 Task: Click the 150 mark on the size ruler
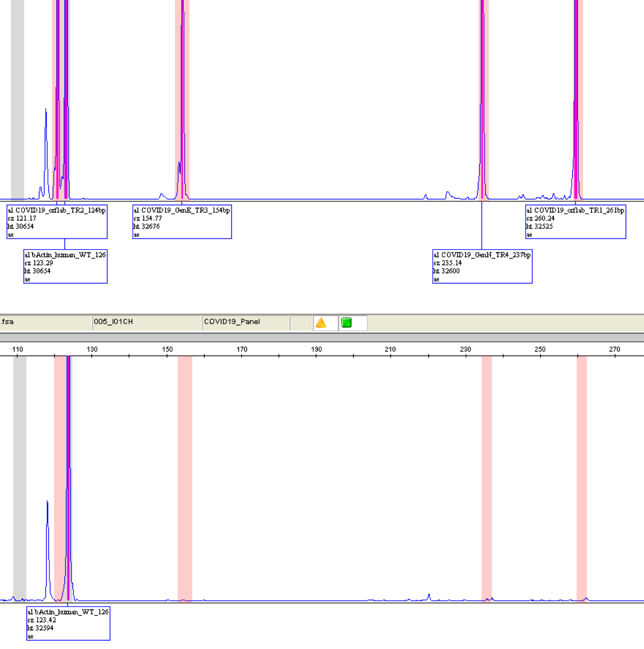167,349
